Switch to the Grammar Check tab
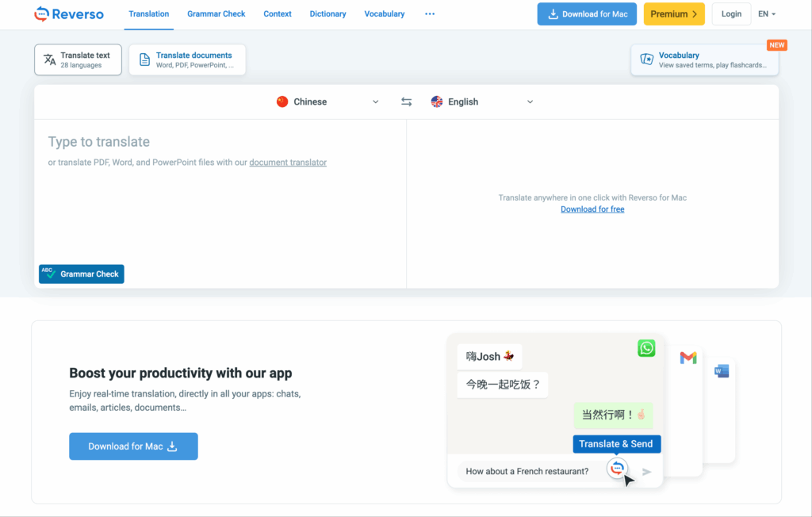812x517 pixels. pos(216,13)
